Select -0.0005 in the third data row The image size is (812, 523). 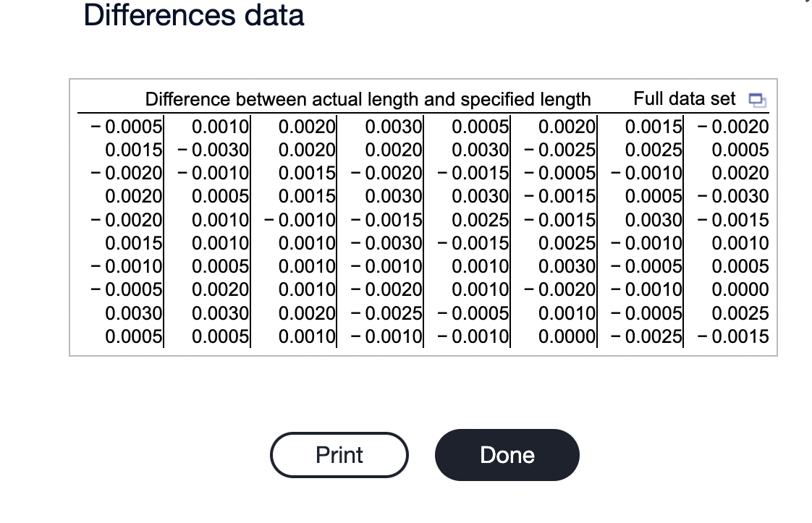point(560,173)
